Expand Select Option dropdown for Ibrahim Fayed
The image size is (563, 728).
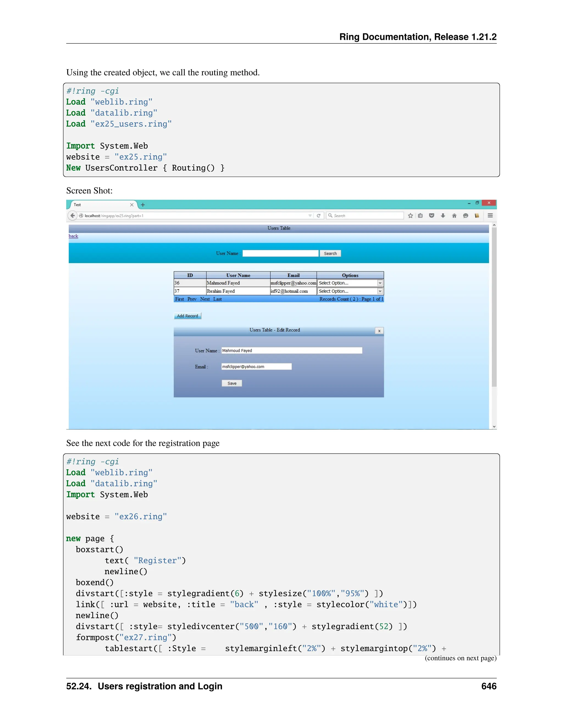380,291
